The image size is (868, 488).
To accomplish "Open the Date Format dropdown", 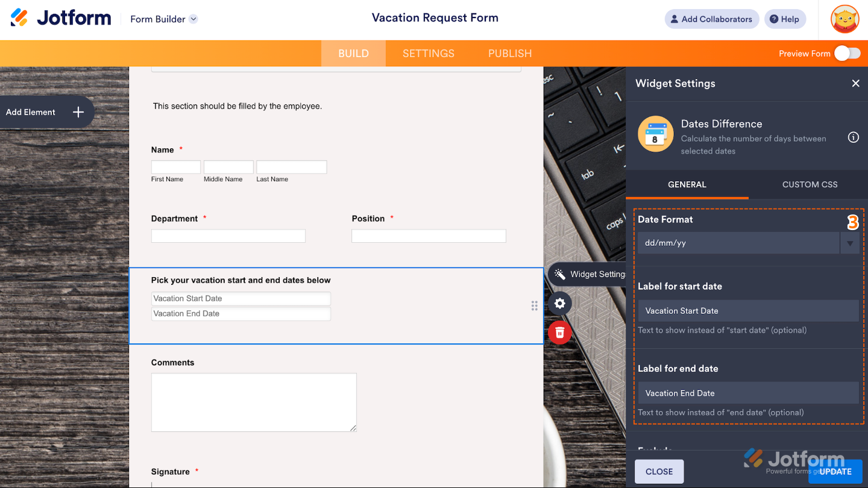I will [x=748, y=243].
